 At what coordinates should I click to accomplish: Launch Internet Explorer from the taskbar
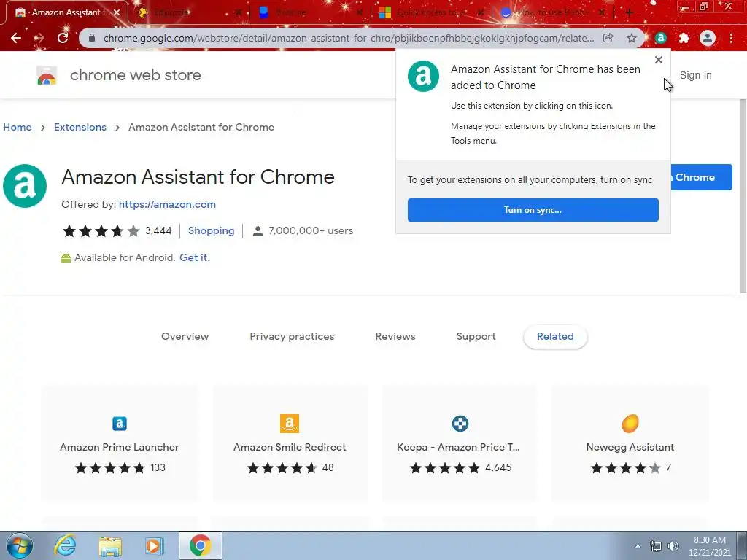point(65,545)
